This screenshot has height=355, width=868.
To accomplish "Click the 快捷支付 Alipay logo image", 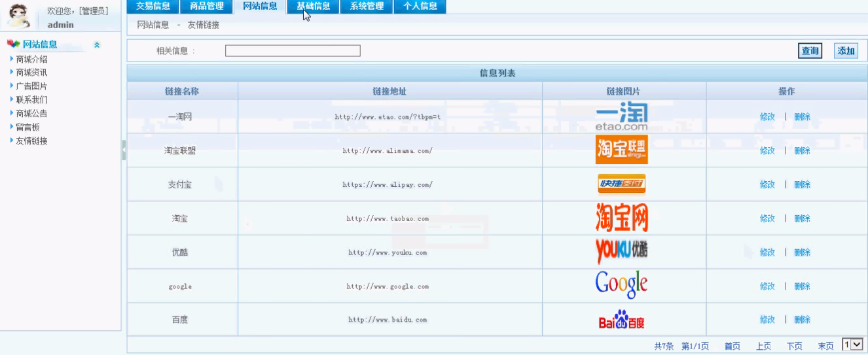I will (x=622, y=184).
